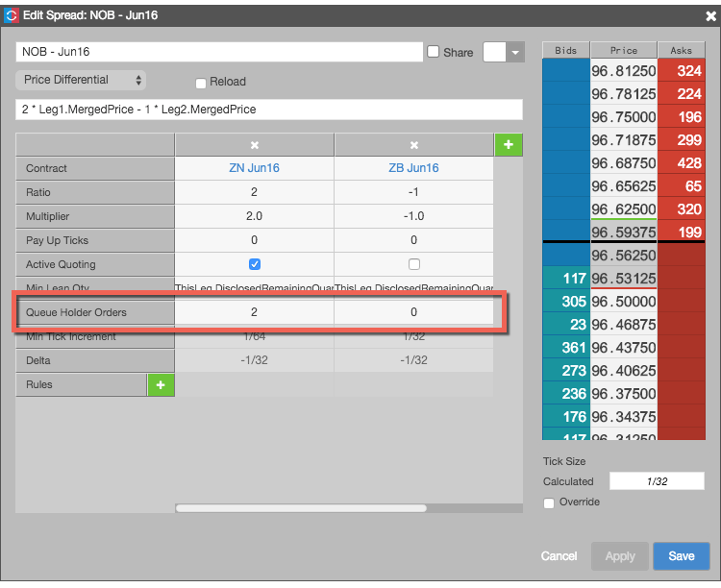Select the Ratio value 2 for ZN leg
The width and height of the screenshot is (721, 588).
tap(255, 192)
